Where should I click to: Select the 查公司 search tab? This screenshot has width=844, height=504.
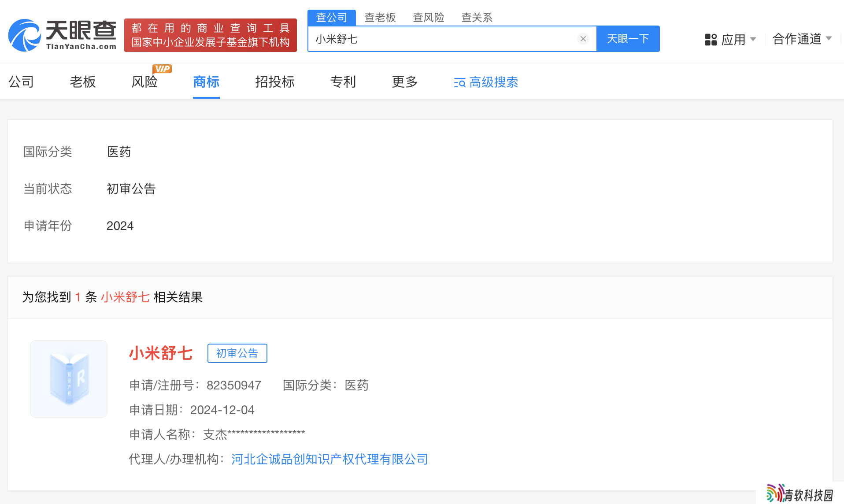coord(332,18)
